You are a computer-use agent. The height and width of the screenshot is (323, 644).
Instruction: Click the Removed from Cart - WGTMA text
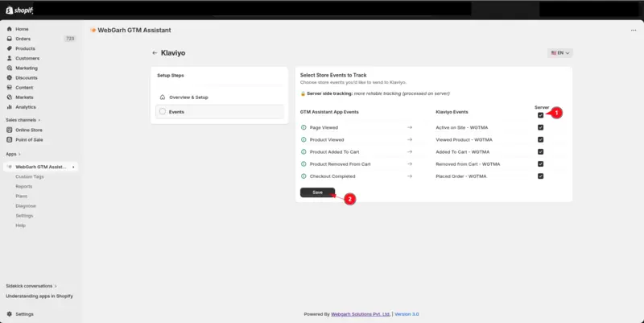pyautogui.click(x=468, y=164)
